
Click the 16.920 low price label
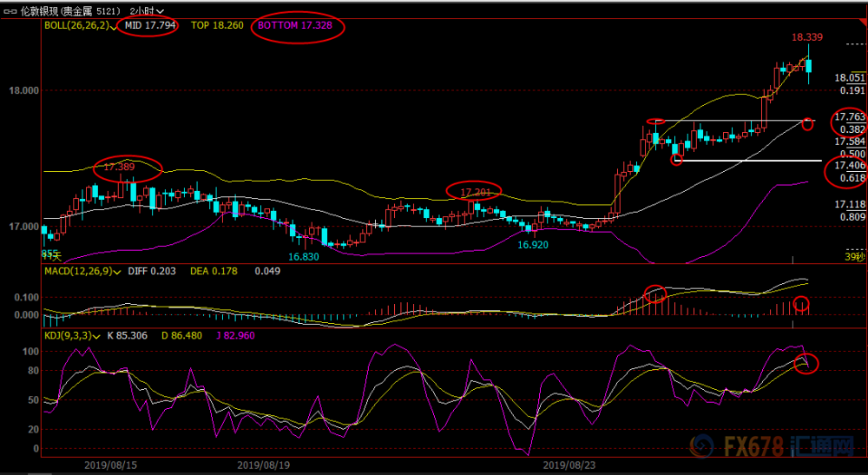pos(533,245)
